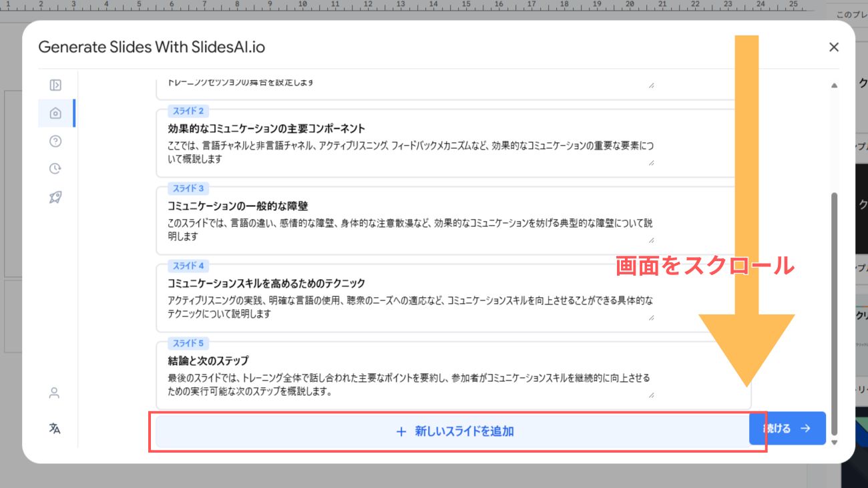Click the 続ける continue button
Viewport: 868px width, 488px height.
[787, 429]
